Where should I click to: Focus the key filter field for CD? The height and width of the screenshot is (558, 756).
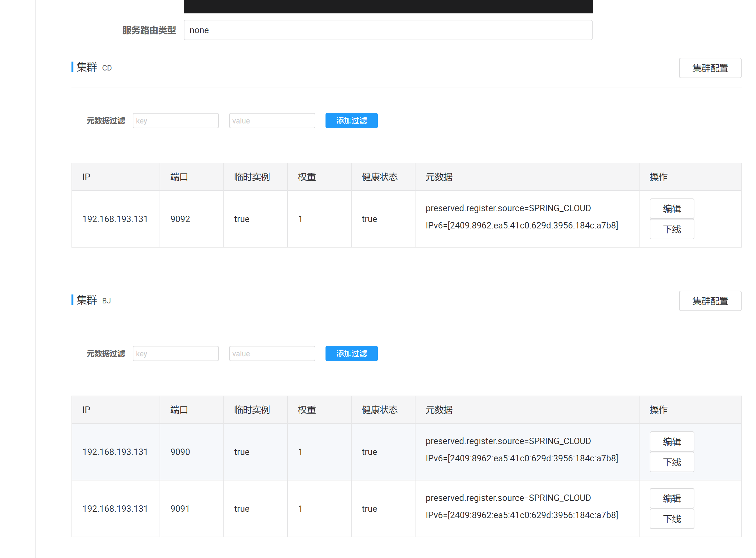tap(176, 121)
